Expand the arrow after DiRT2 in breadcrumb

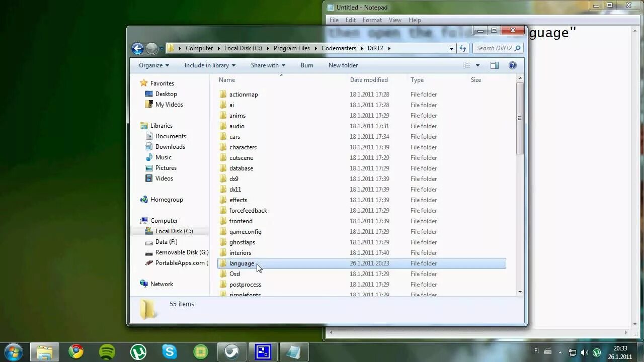tap(389, 48)
